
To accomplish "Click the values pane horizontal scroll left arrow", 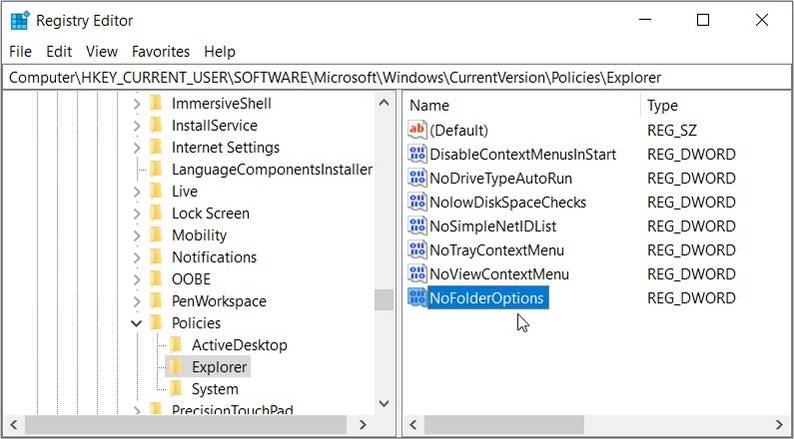I will click(413, 424).
